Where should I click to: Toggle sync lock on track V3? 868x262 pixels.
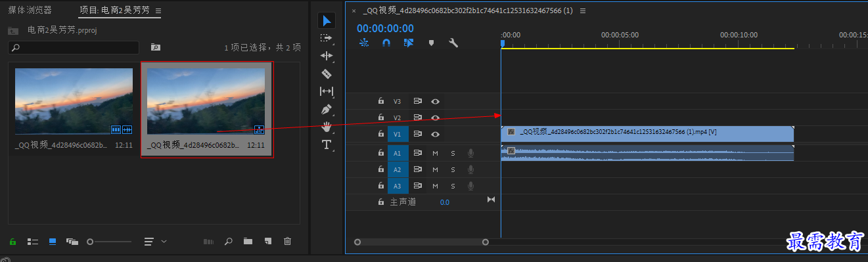[417, 101]
